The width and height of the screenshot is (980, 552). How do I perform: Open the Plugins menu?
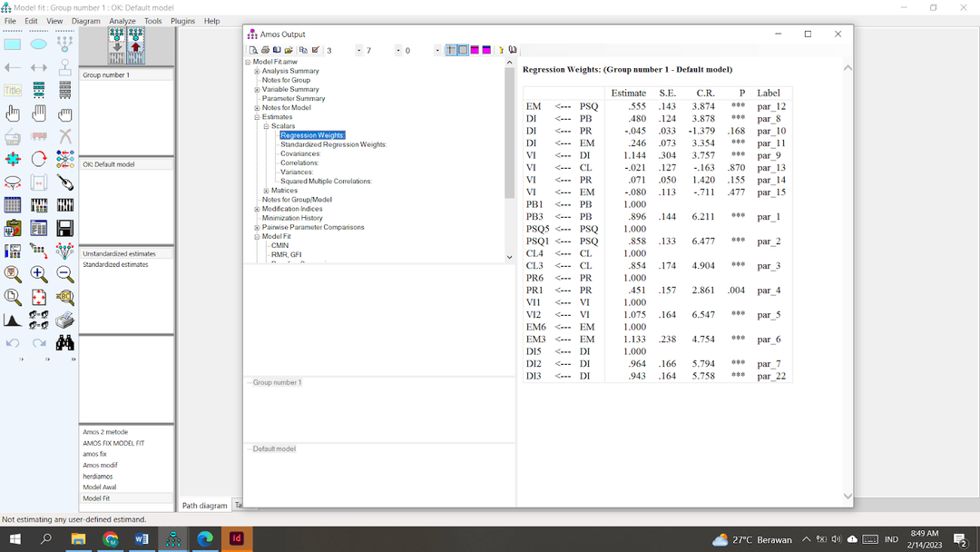pyautogui.click(x=182, y=21)
